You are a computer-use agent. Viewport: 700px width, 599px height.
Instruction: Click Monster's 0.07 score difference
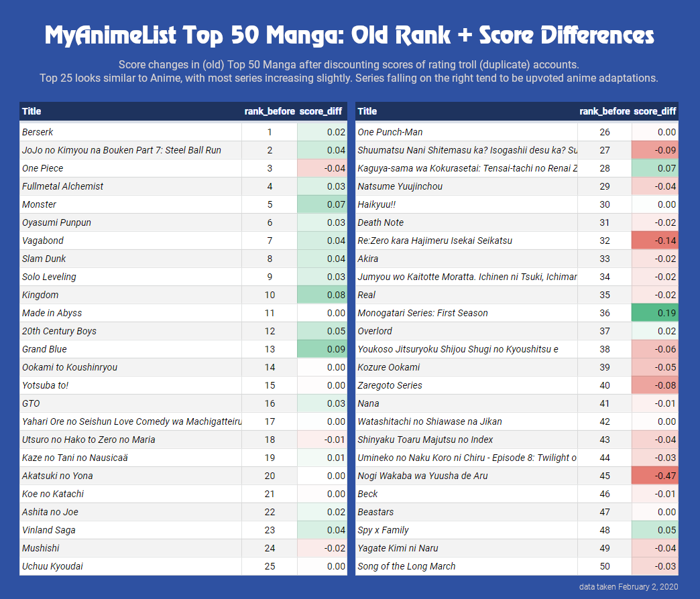(x=322, y=204)
